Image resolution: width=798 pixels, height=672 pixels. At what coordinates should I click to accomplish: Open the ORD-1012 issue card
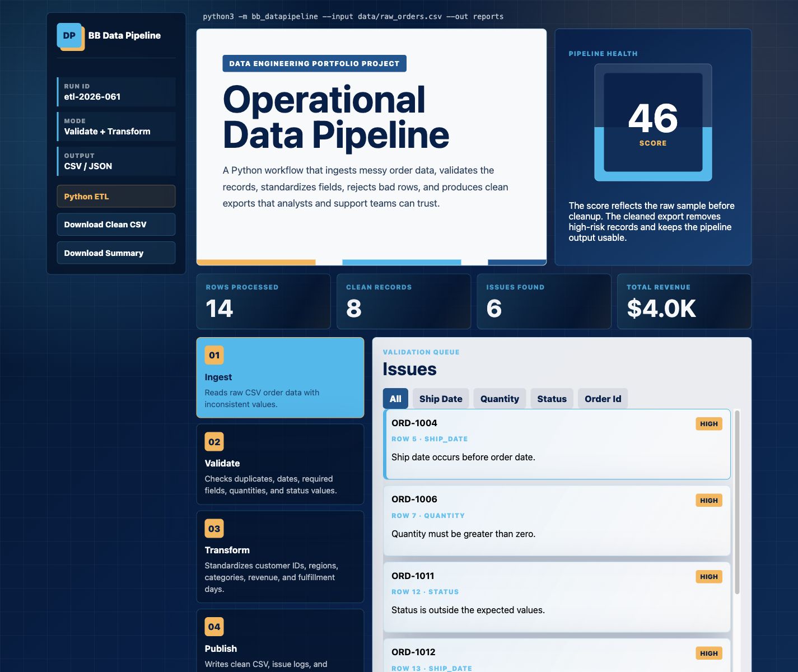(557, 656)
